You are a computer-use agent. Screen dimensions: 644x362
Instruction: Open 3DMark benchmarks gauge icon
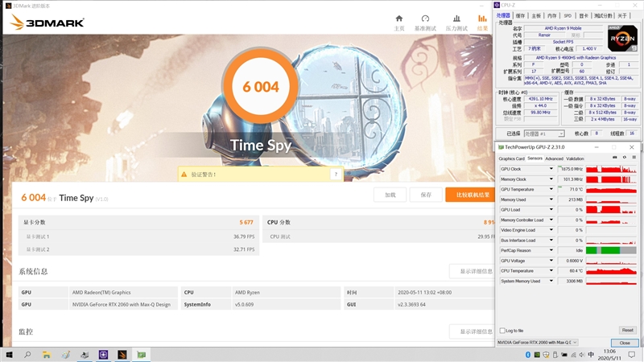(425, 19)
